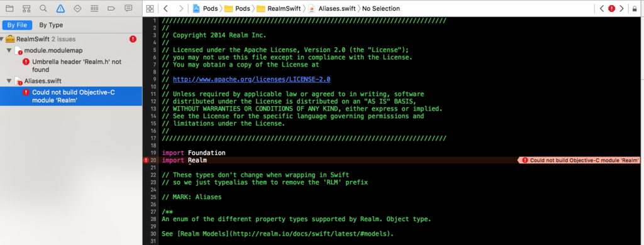Open Pods folder breadcrumb in jump bar

pyautogui.click(x=237, y=9)
